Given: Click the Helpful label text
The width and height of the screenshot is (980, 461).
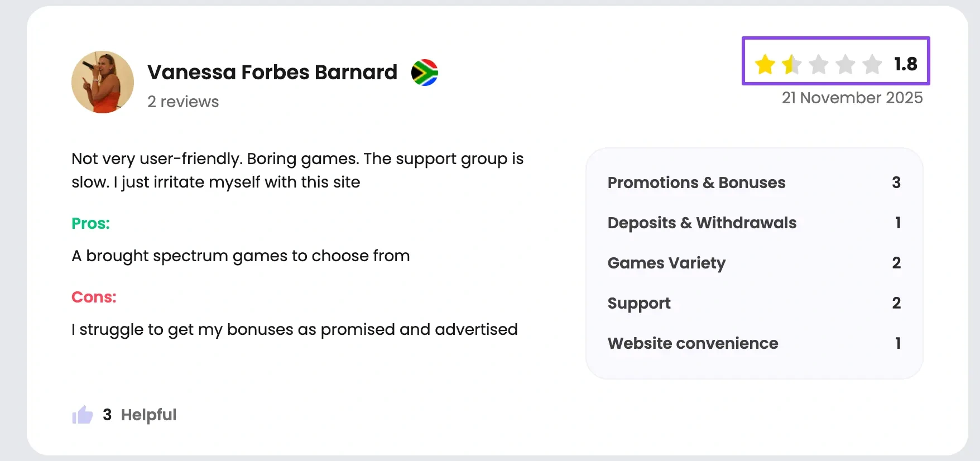Looking at the screenshot, I should [x=148, y=415].
